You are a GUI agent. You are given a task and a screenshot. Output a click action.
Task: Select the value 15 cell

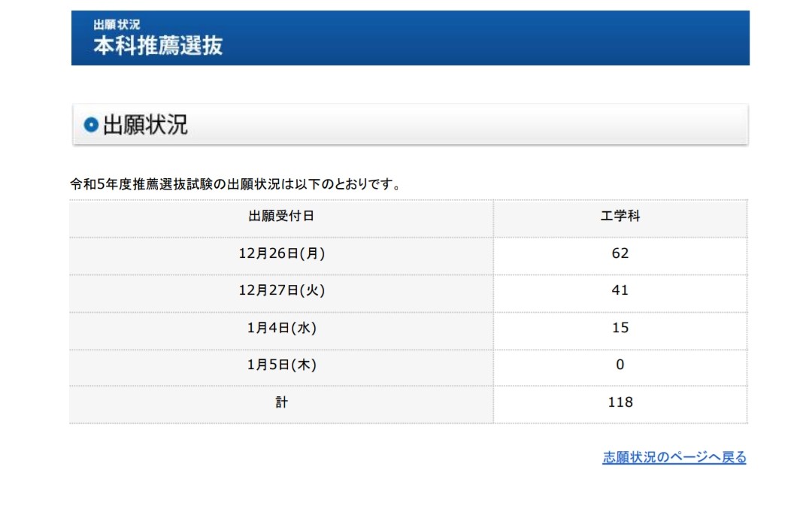click(x=620, y=331)
